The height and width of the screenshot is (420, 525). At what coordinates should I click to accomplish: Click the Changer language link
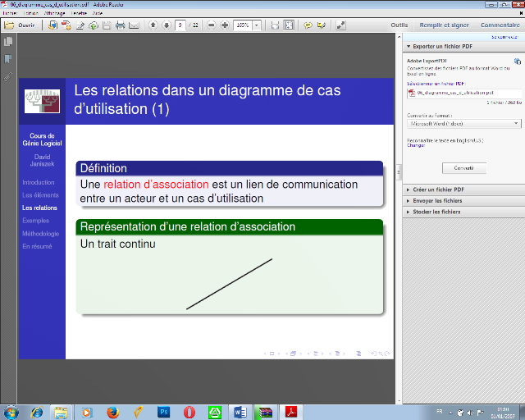tap(416, 145)
